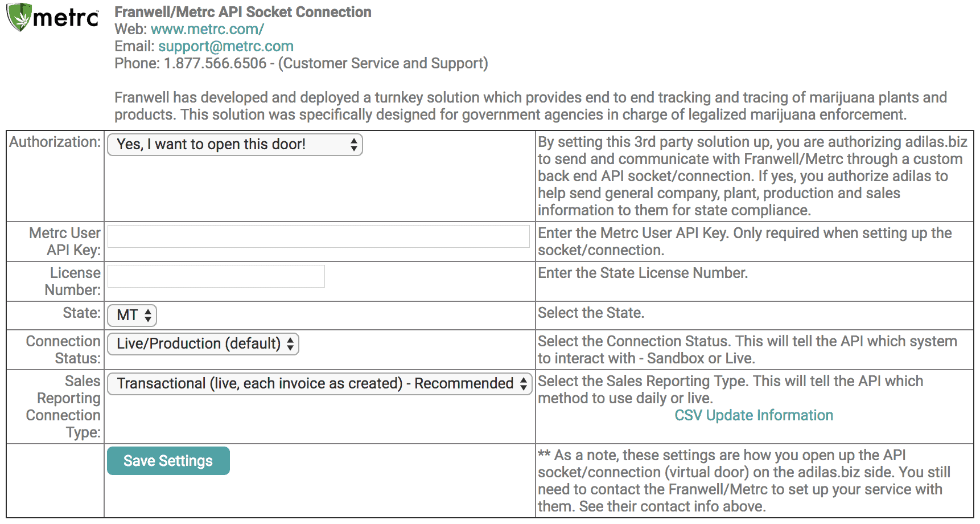Click into the License Number field

(216, 276)
